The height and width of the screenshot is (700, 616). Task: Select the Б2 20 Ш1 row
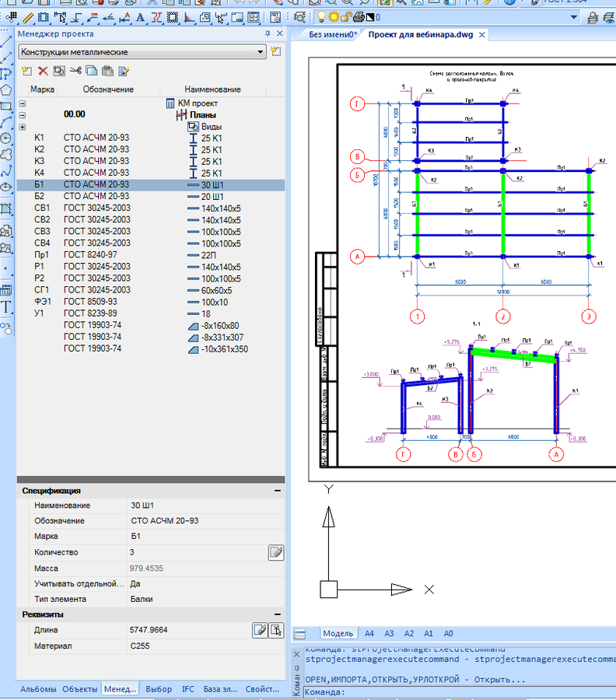click(151, 197)
